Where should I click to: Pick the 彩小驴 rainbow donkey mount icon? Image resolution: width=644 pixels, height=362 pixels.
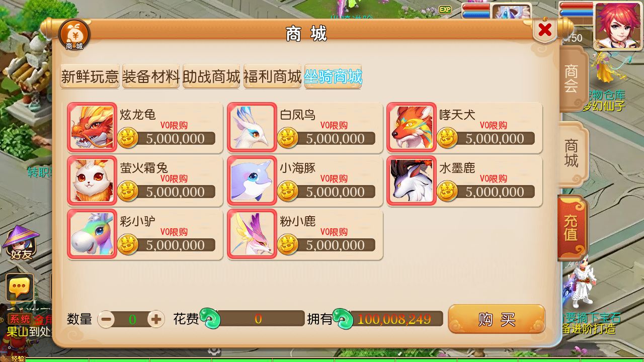pos(92,234)
